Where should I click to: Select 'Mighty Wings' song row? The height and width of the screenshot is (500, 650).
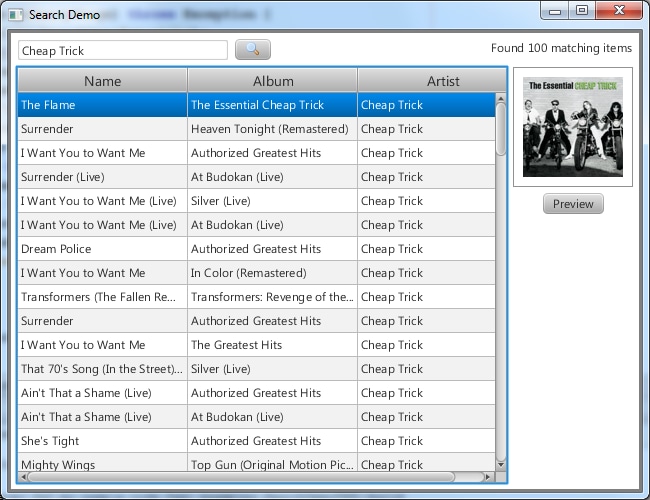[256, 462]
